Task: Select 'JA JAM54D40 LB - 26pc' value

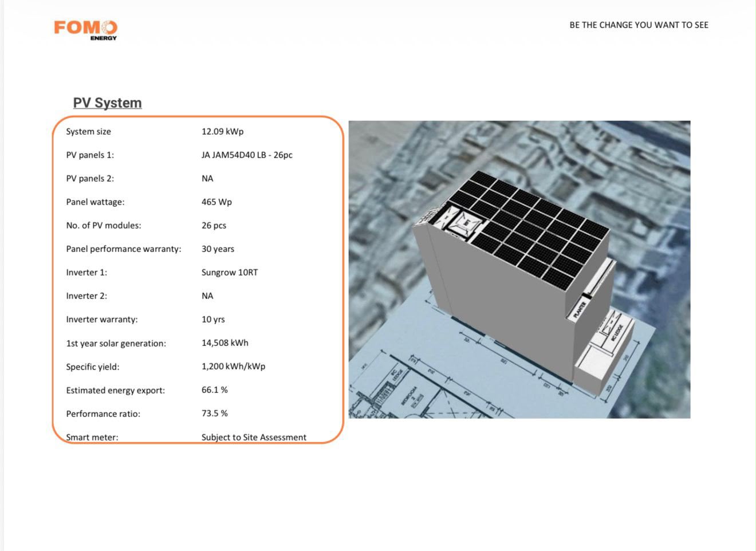Action: (x=247, y=155)
